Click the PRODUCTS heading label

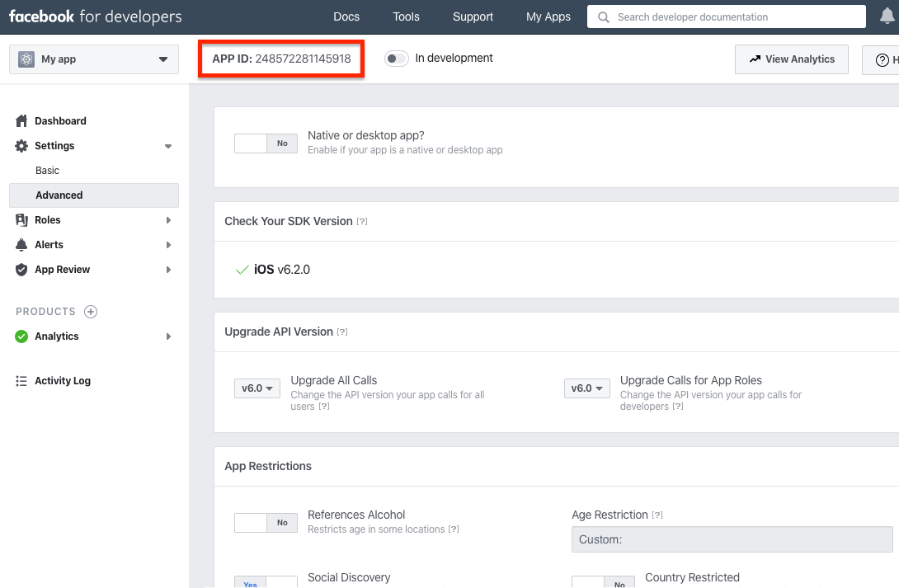click(45, 311)
